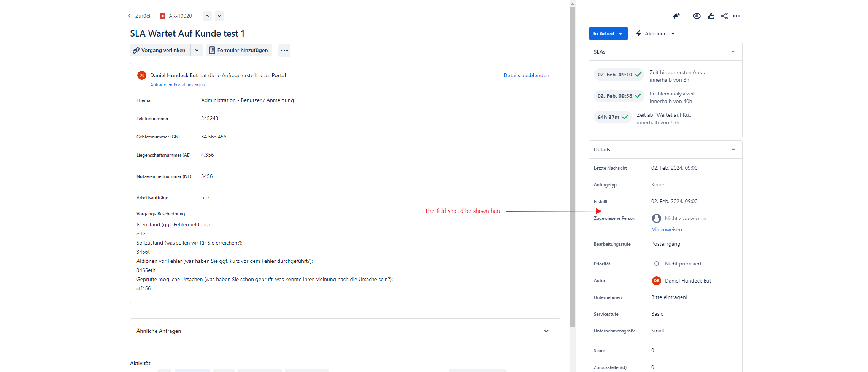Click the 64h 37m SLA badge

613,117
